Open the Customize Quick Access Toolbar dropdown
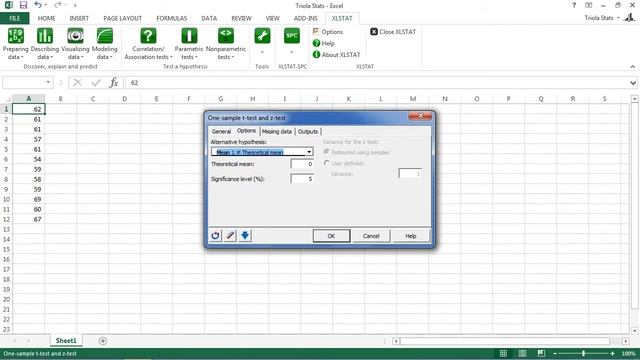 point(75,6)
